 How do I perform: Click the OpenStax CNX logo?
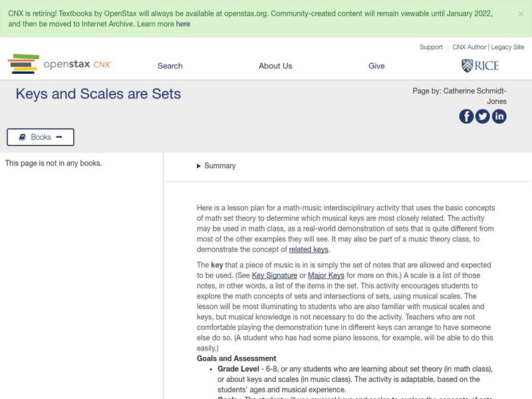point(60,65)
